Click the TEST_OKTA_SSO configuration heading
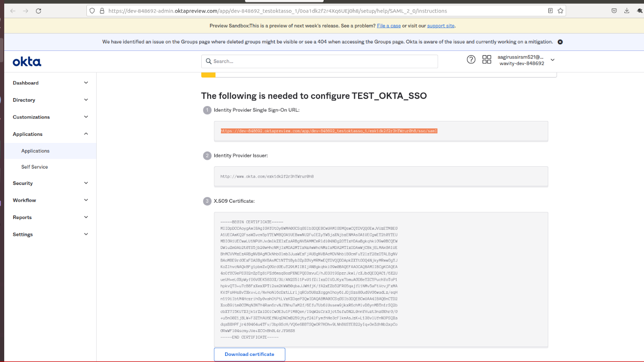Viewport: 644px width, 362px height. click(x=314, y=96)
